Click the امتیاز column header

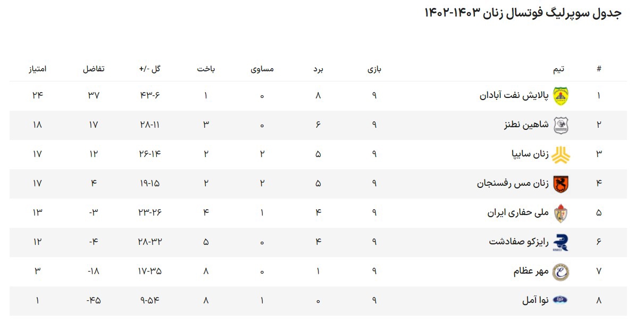click(x=38, y=69)
